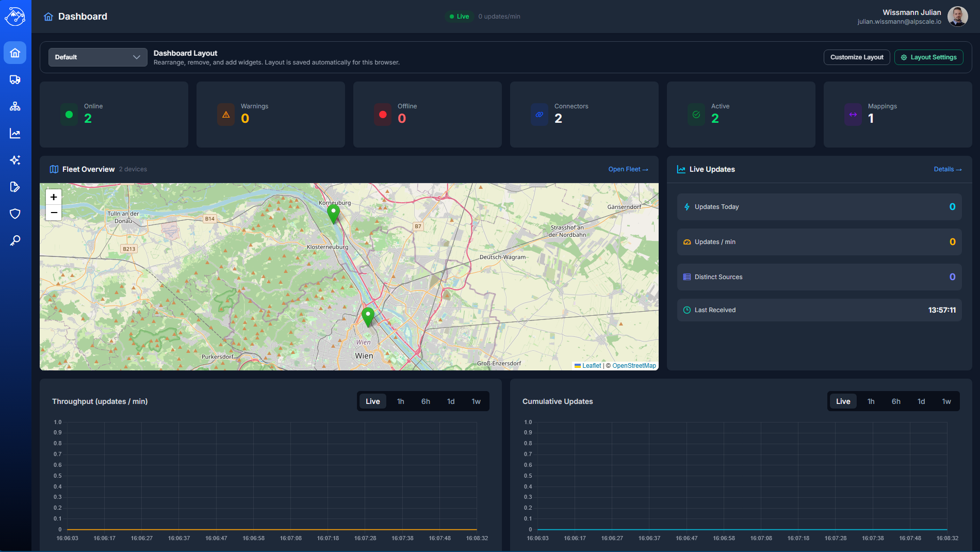
Task: Select the Korneuburg map marker
Action: (x=334, y=213)
